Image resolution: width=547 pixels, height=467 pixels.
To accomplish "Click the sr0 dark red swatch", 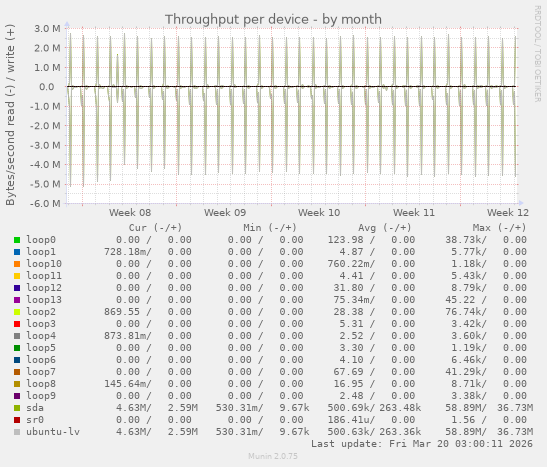I will [x=17, y=420].
